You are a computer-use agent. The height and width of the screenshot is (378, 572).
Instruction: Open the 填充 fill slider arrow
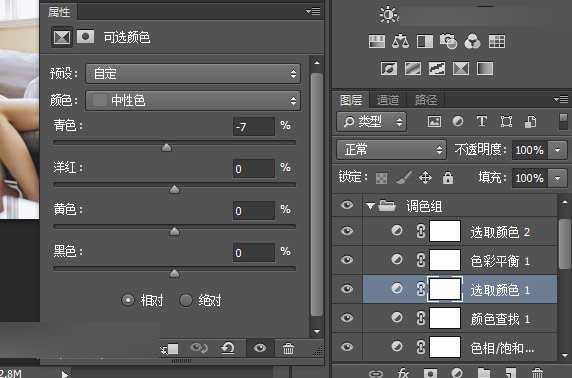[557, 178]
